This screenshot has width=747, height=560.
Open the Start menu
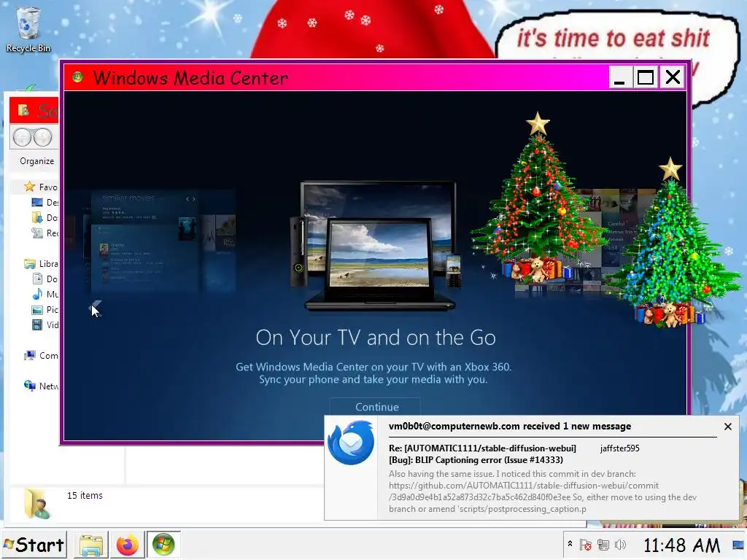pos(34,545)
